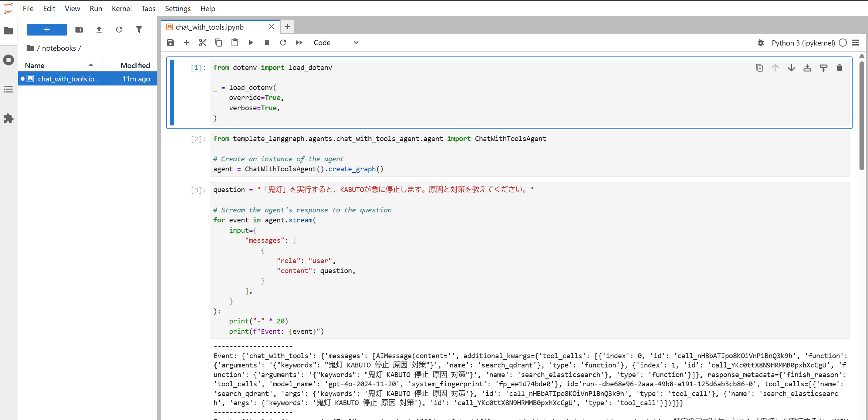868x420 pixels.
Task: Open the Run menu
Action: pyautogui.click(x=96, y=9)
